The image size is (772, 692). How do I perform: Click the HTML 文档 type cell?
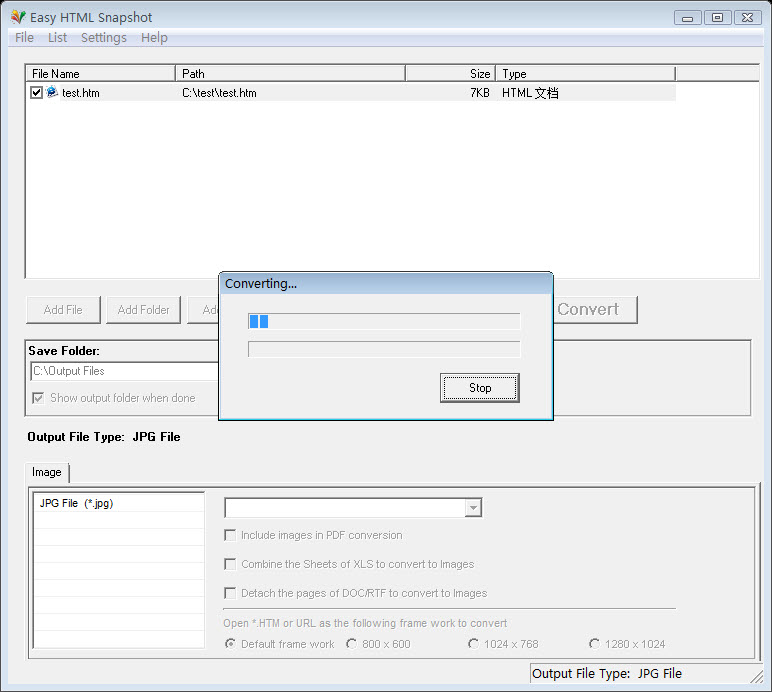click(x=530, y=93)
